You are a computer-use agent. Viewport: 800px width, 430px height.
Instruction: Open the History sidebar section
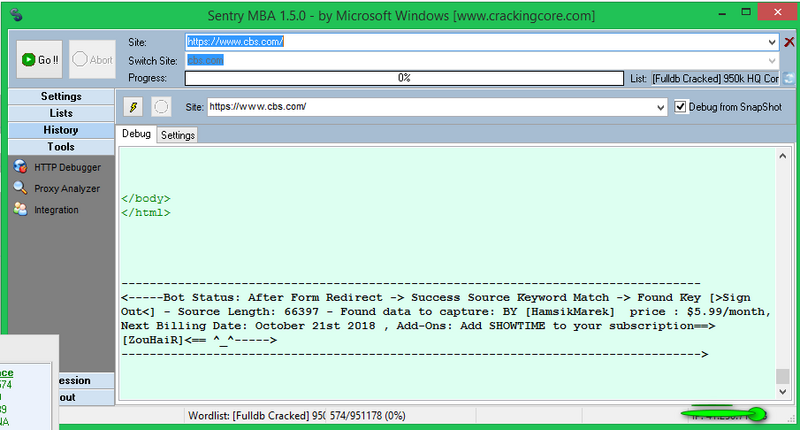(x=61, y=130)
